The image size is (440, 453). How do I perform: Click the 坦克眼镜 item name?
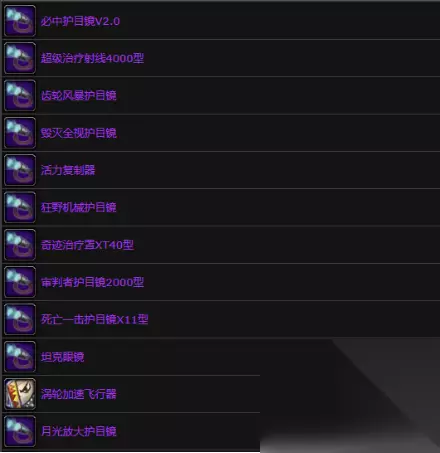62,357
